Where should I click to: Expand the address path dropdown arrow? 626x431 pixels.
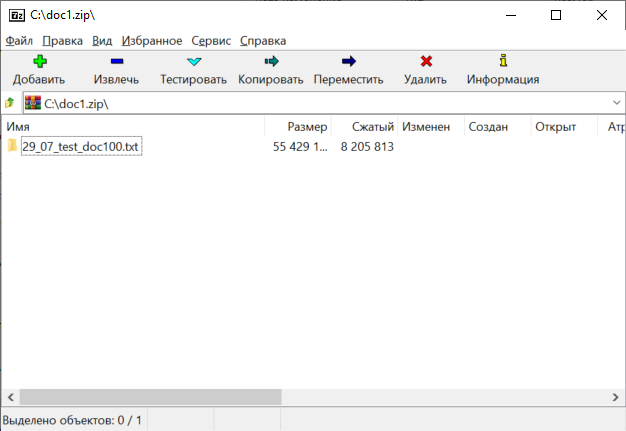coord(616,103)
